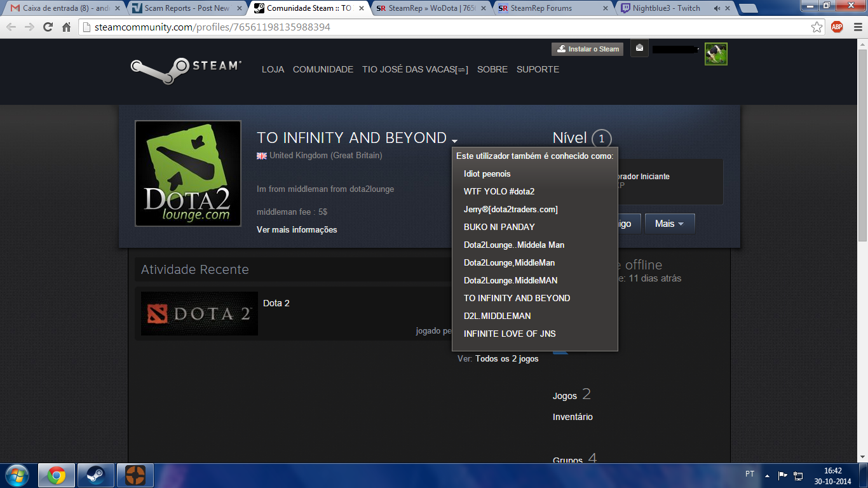Open the Team Fortress 2 taskbar icon
The width and height of the screenshot is (868, 488).
tap(135, 475)
